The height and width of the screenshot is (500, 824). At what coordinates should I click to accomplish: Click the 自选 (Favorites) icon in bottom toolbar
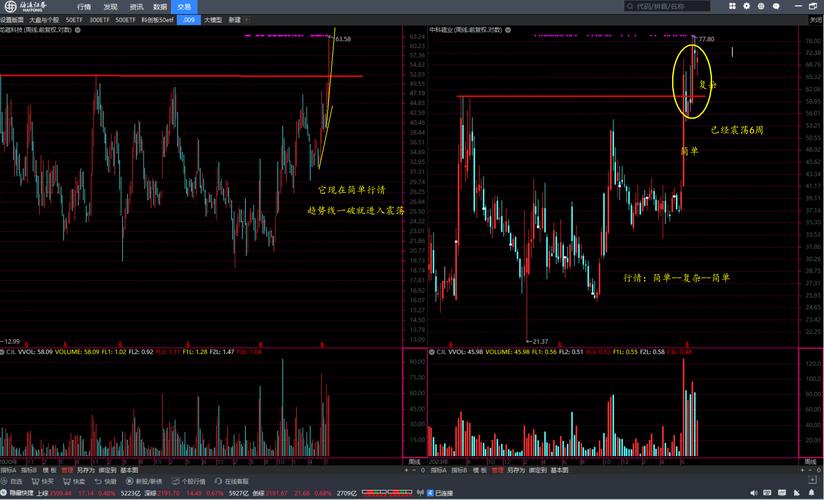12,481
